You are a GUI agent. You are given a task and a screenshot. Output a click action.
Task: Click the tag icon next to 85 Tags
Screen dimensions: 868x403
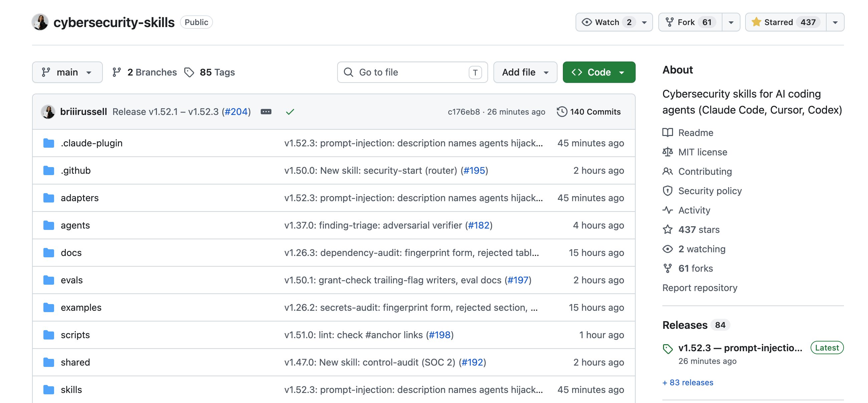click(189, 72)
